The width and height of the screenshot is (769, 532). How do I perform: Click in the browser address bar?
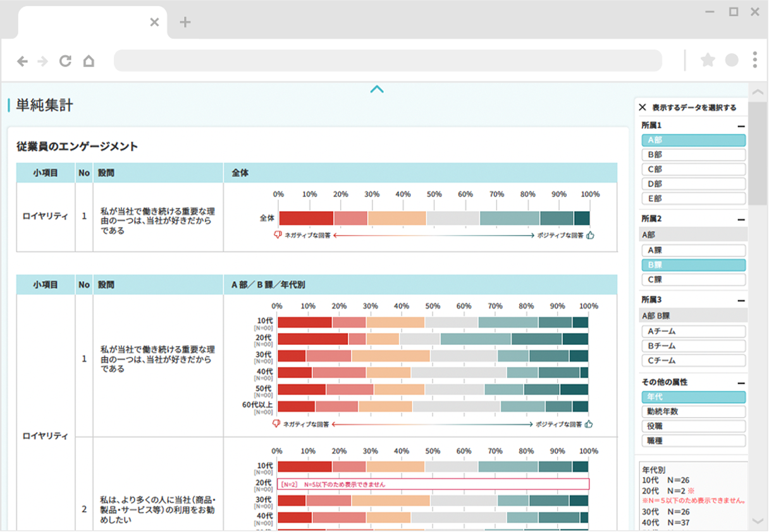click(388, 61)
